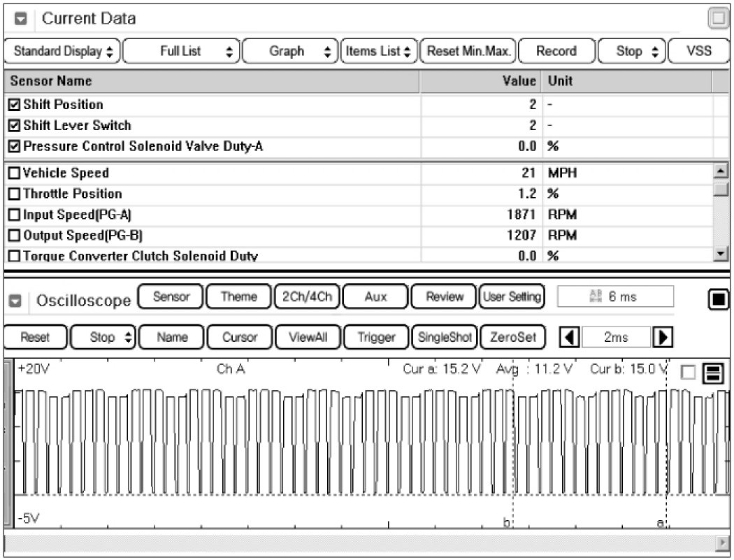
Task: Collapse the Current Data panel arrow
Action: 21,19
